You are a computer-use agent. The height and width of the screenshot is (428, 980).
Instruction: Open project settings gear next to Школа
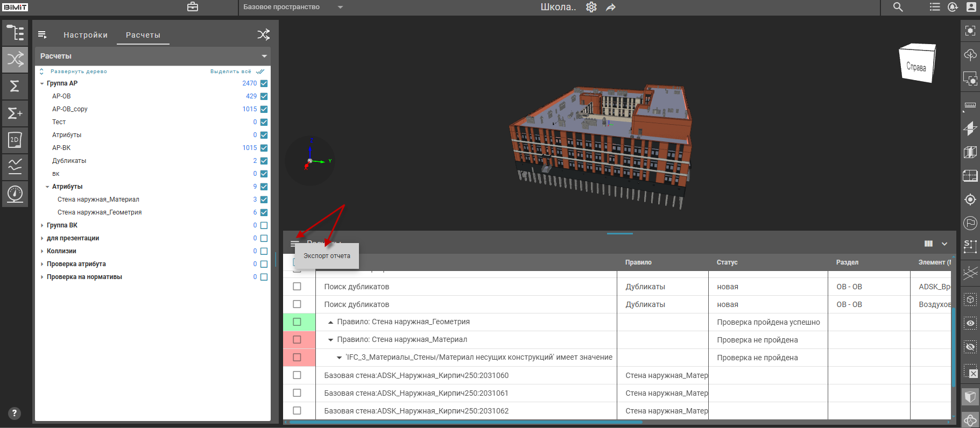point(591,7)
